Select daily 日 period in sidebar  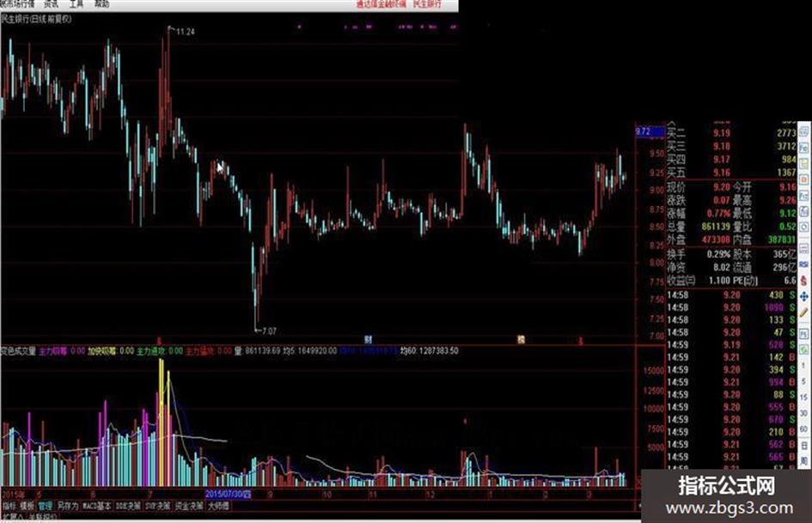803,446
